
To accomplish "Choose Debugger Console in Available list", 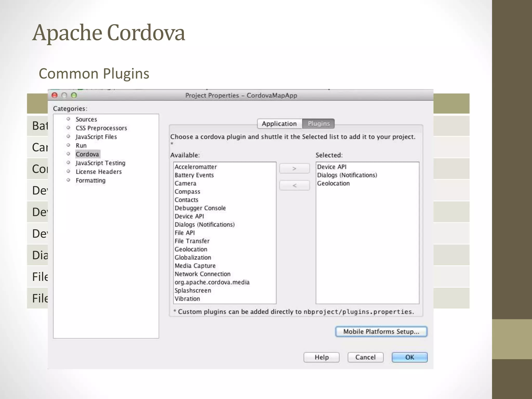I will pyautogui.click(x=200, y=208).
